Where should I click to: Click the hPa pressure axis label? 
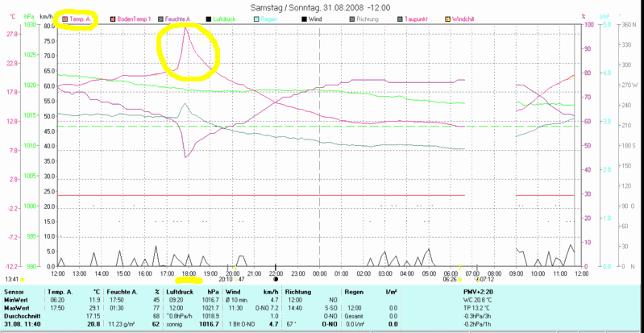pos(30,16)
